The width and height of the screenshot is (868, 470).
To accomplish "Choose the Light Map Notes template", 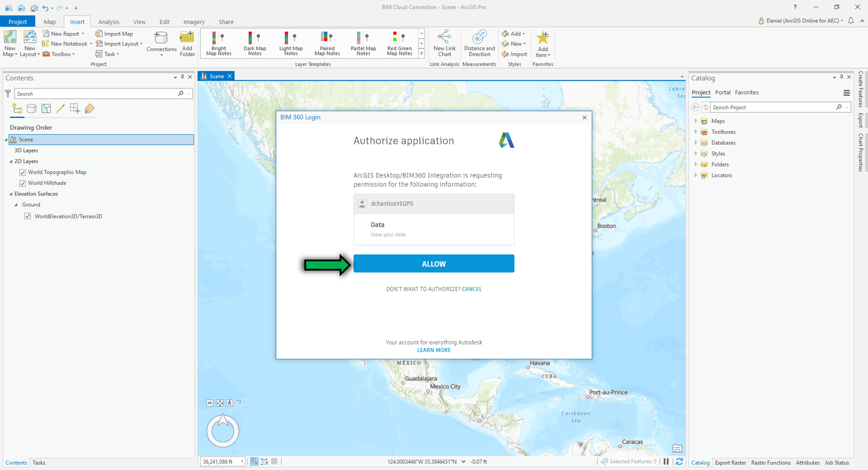I will tap(291, 44).
